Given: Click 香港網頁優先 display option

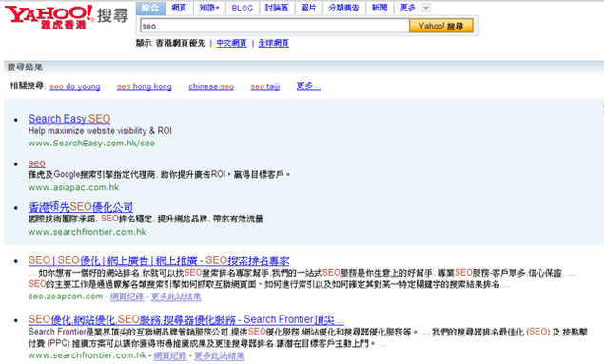Looking at the screenshot, I should coord(181,43).
